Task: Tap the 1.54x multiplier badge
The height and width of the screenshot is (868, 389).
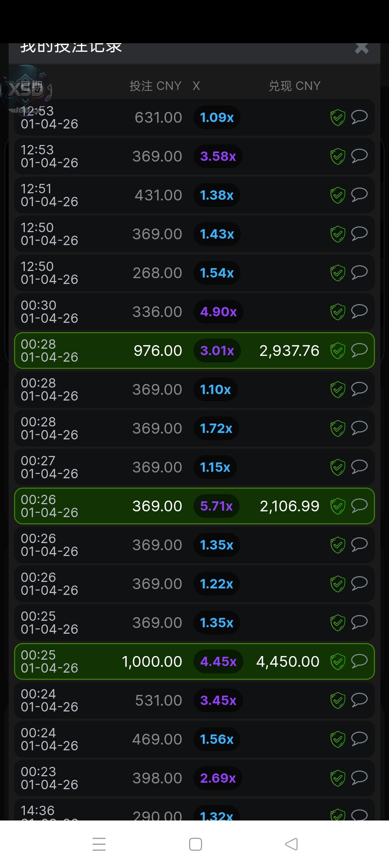Action: pos(217,273)
